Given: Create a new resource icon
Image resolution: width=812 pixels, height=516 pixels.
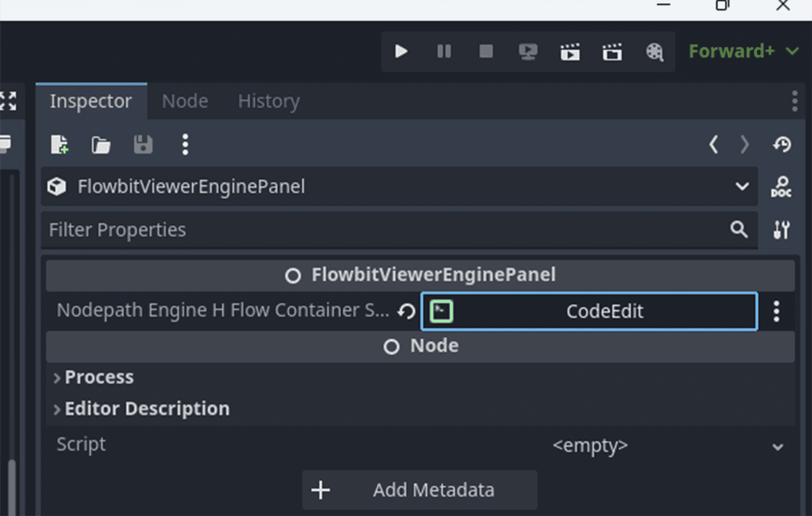Looking at the screenshot, I should tap(59, 144).
